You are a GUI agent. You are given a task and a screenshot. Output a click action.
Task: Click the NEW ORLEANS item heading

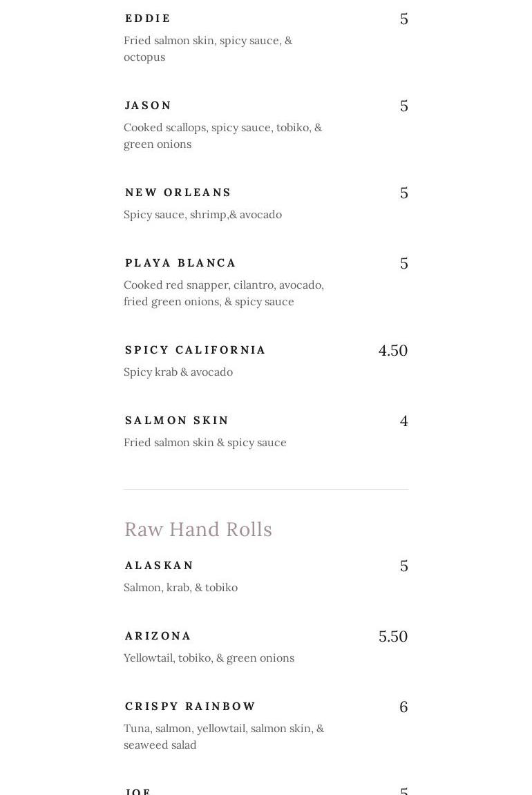(x=178, y=193)
